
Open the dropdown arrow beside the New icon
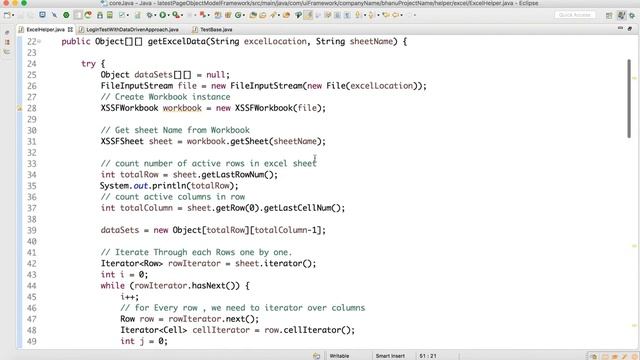click(13, 15)
